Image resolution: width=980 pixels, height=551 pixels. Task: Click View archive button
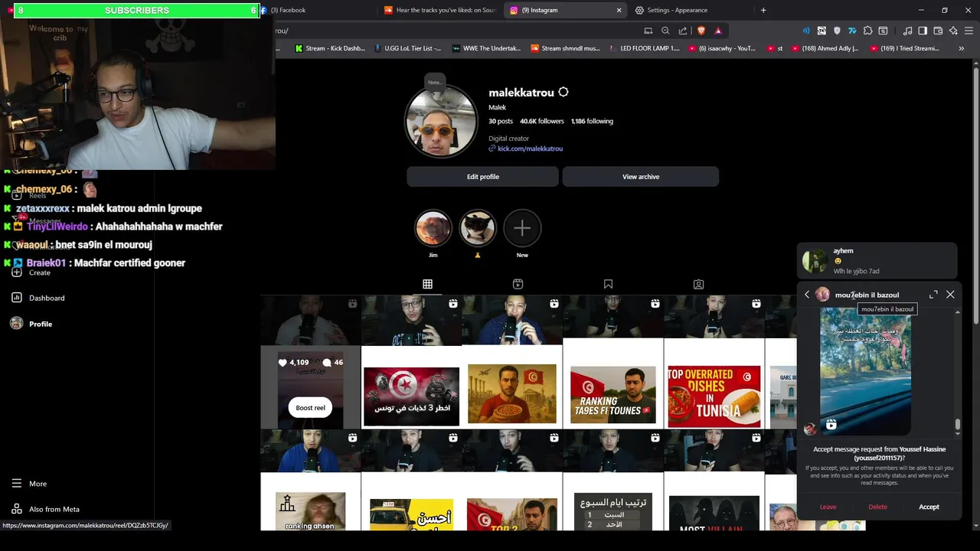coord(641,177)
